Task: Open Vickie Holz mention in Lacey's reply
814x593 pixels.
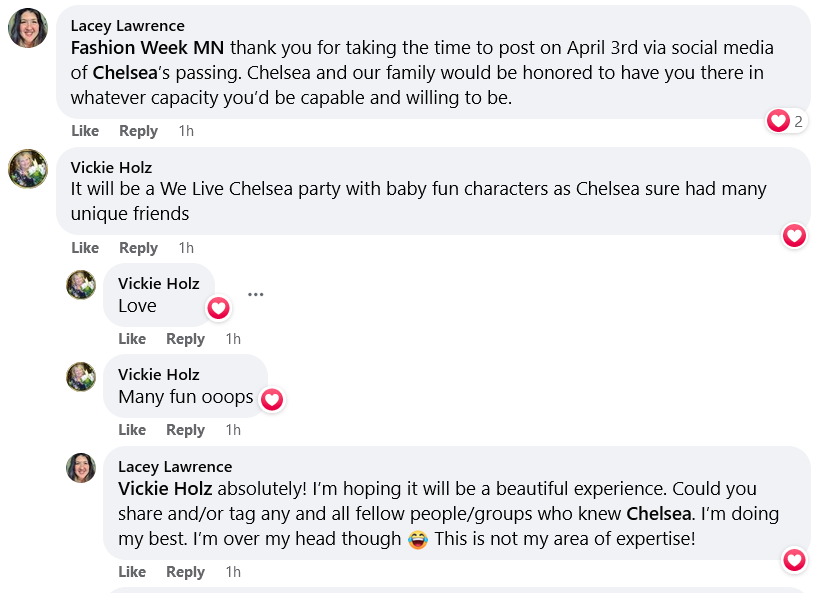Action: tap(165, 489)
